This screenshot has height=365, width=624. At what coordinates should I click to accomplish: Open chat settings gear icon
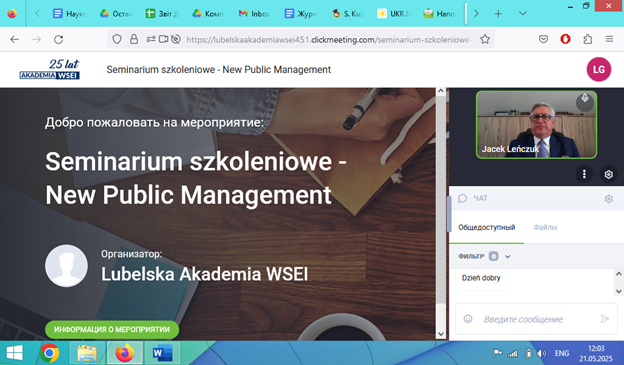[608, 199]
